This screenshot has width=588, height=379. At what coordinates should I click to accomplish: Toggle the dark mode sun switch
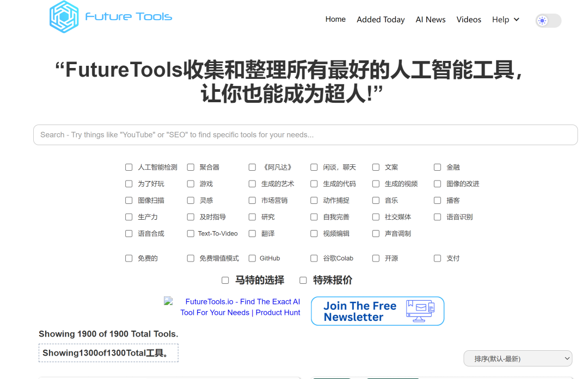(x=548, y=21)
